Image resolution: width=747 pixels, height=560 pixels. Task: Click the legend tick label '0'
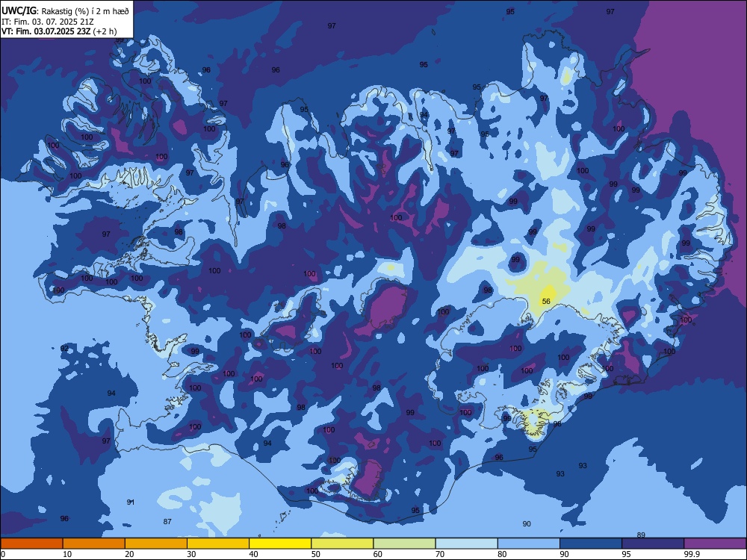point(3,554)
